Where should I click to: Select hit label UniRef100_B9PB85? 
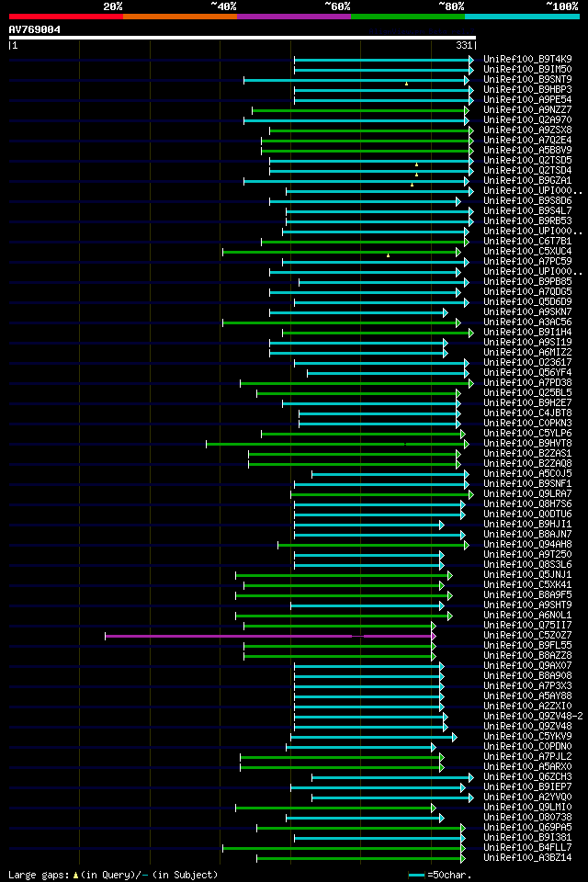click(x=527, y=282)
